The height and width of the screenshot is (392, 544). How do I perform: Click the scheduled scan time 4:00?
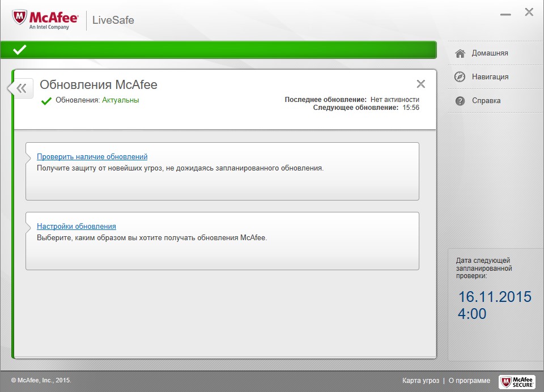[x=472, y=314]
